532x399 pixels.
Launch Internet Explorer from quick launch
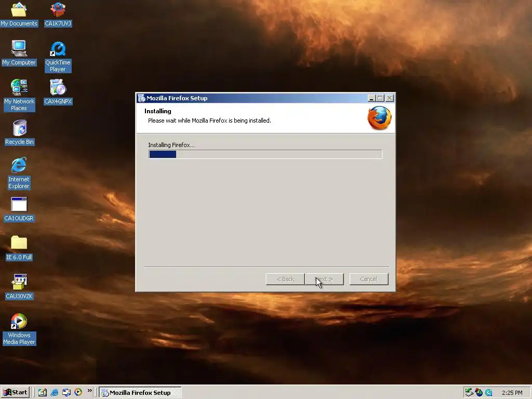54,392
